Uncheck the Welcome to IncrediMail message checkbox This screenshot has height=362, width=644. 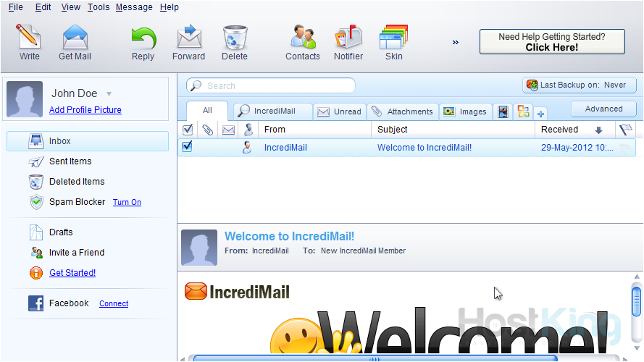[x=188, y=147]
